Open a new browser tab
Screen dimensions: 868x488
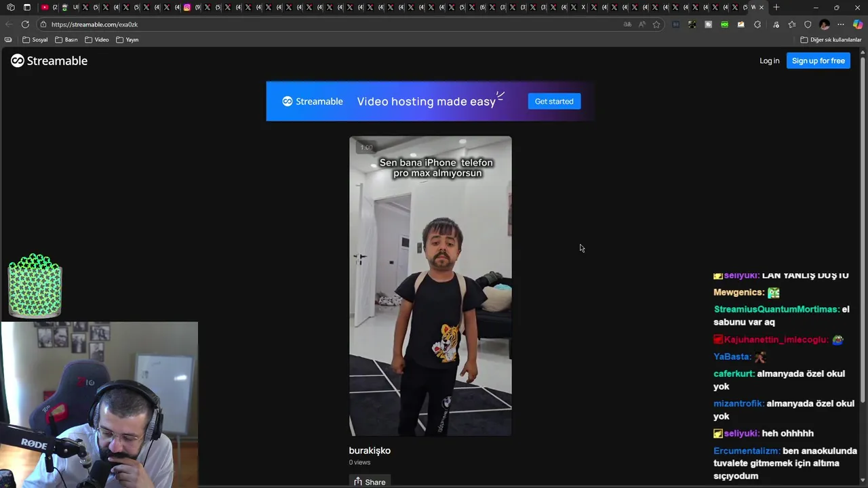[x=776, y=7]
